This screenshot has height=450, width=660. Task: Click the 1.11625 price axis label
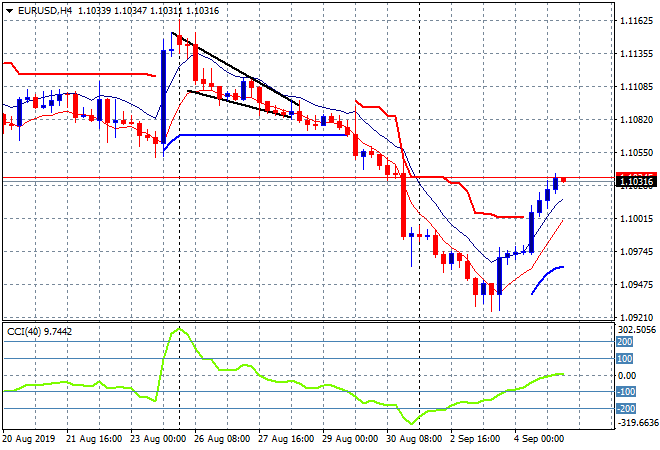(637, 21)
